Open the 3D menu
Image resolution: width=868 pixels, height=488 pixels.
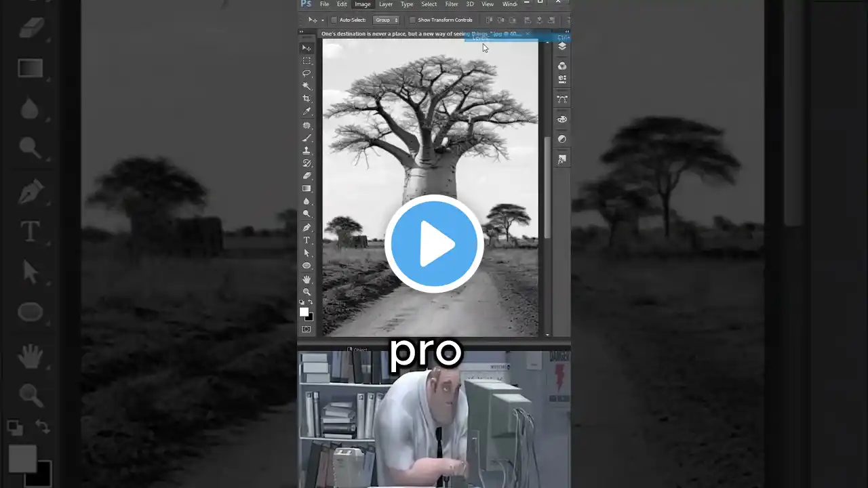(470, 4)
